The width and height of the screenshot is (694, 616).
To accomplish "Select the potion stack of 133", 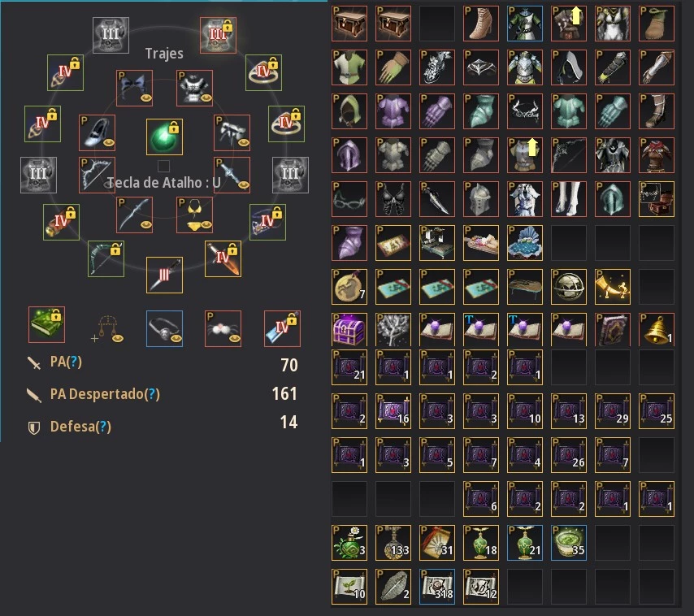I will pyautogui.click(x=393, y=543).
